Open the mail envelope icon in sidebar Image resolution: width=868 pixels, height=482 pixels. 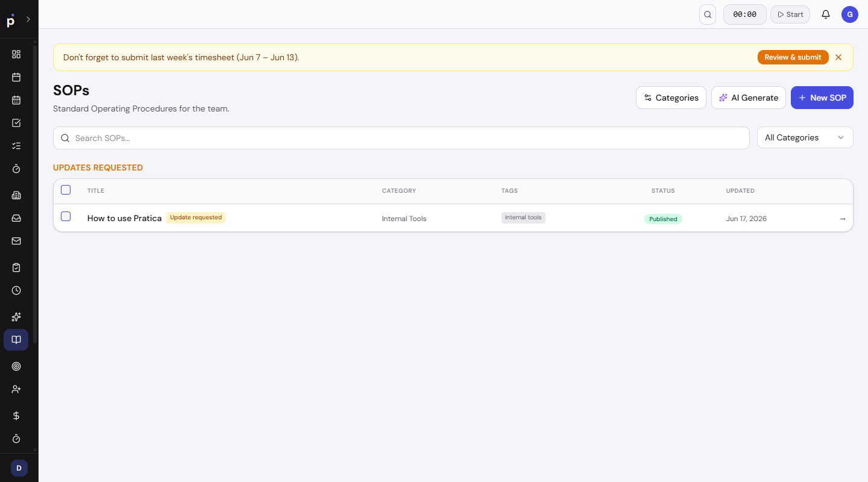click(16, 241)
